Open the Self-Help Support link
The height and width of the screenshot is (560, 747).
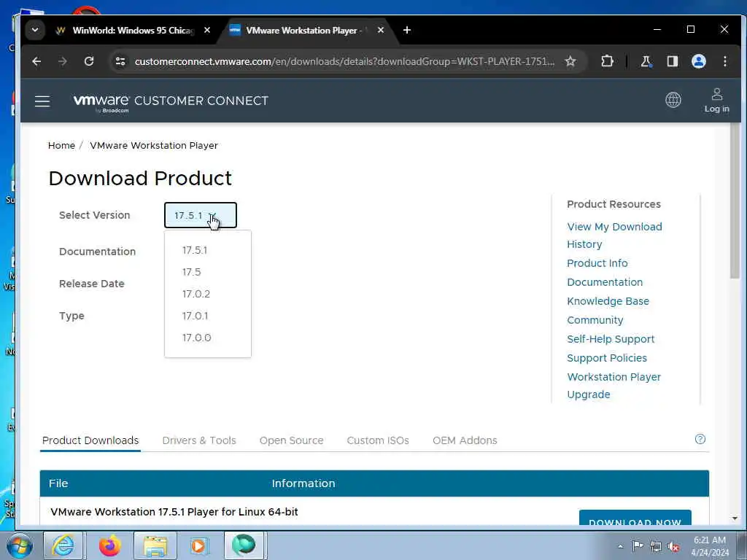(x=611, y=339)
